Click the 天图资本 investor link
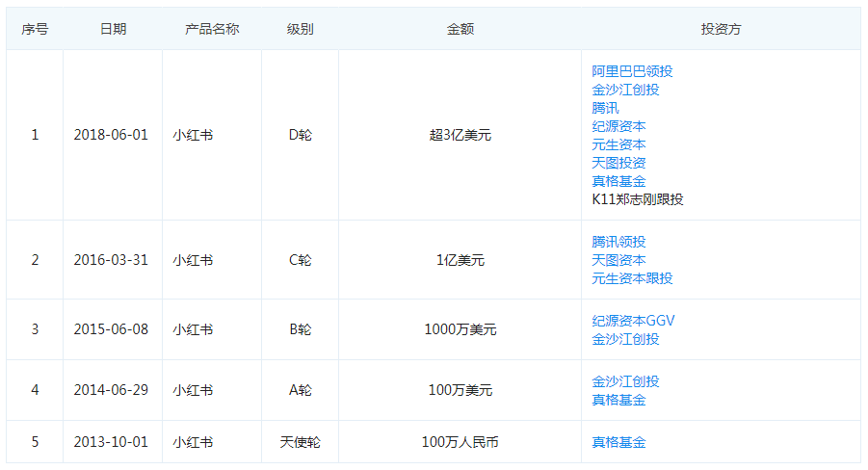This screenshot has height=470, width=868. (618, 260)
